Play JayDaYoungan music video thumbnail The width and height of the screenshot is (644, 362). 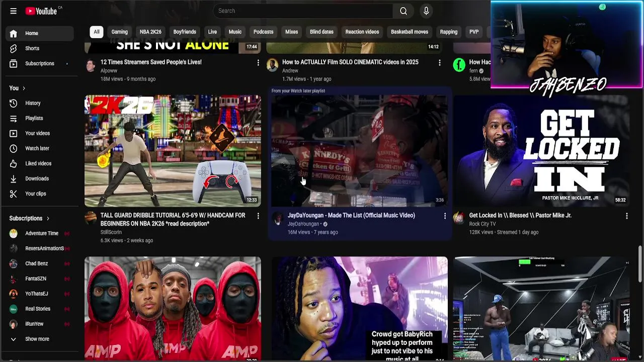(359, 151)
